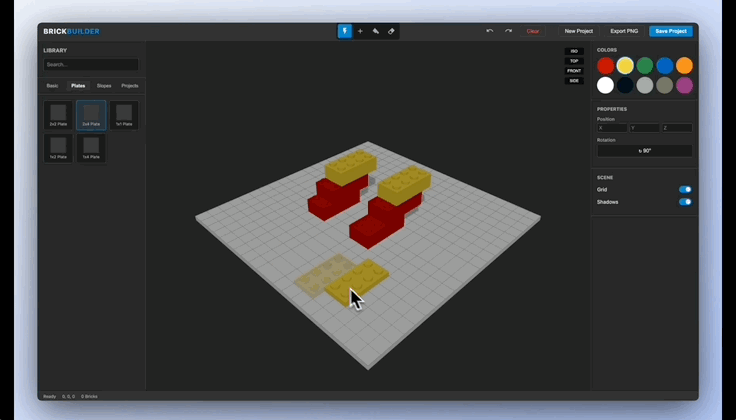
Task: Select the lightning-bolt tool in the toolbar
Action: tap(345, 31)
